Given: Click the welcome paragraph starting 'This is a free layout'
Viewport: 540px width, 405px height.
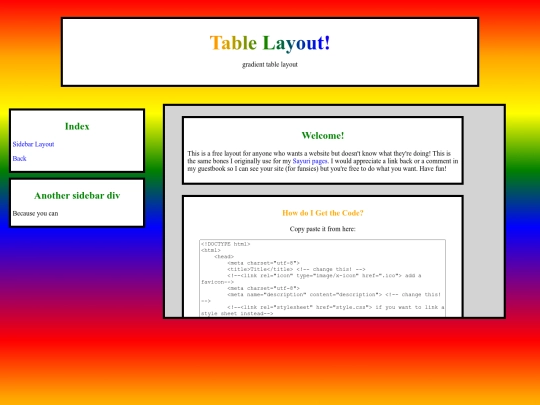Looking at the screenshot, I should pos(323,161).
